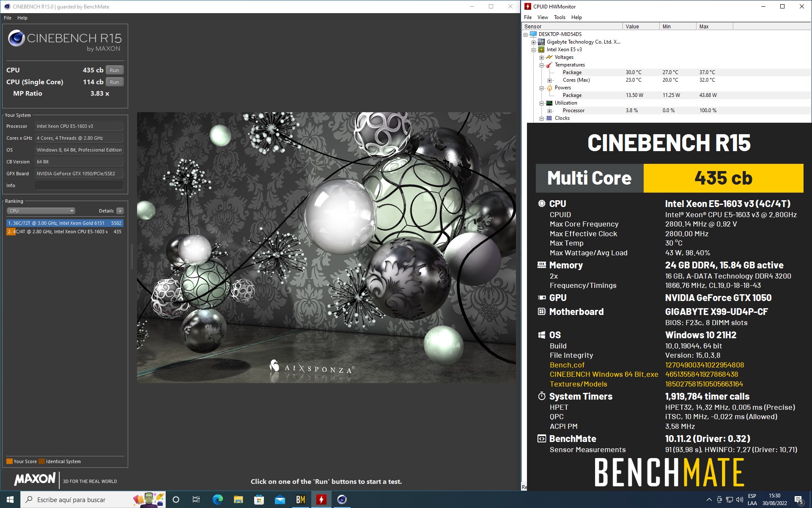Image resolution: width=812 pixels, height=508 pixels.
Task: Open HWMonitor File menu
Action: (x=528, y=17)
